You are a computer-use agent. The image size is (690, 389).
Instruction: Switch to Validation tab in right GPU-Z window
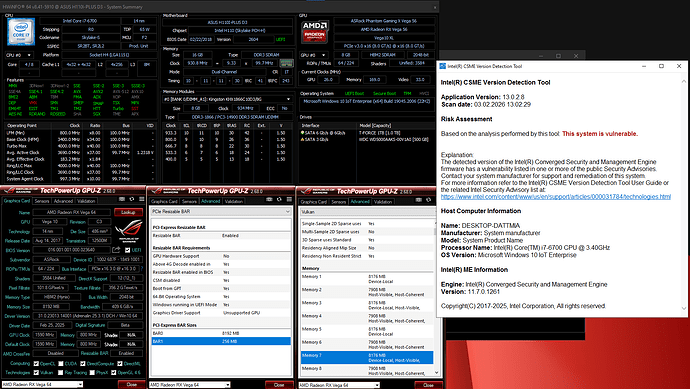(383, 202)
